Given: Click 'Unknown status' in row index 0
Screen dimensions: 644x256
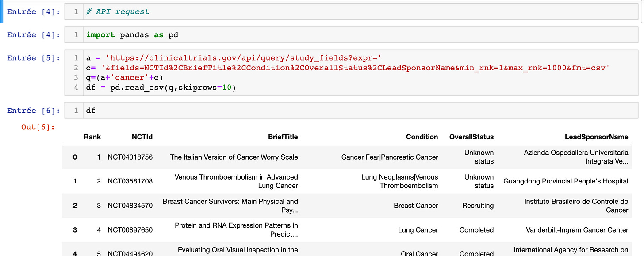Looking at the screenshot, I should point(479,157).
